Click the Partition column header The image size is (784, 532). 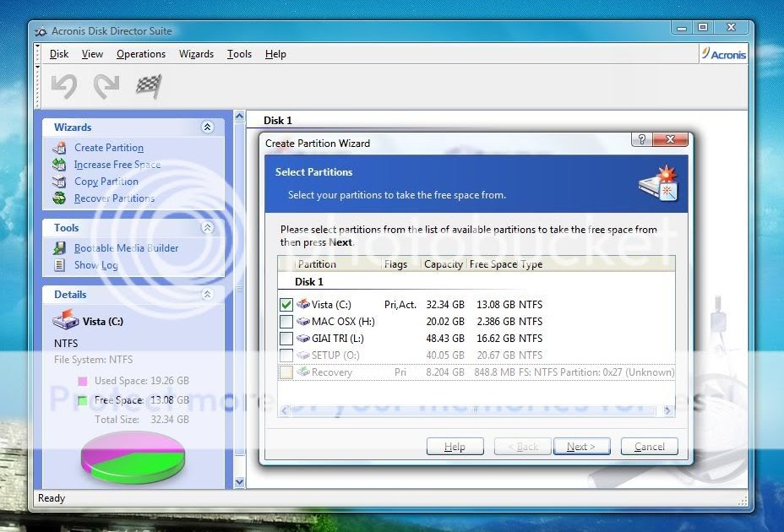(338, 264)
